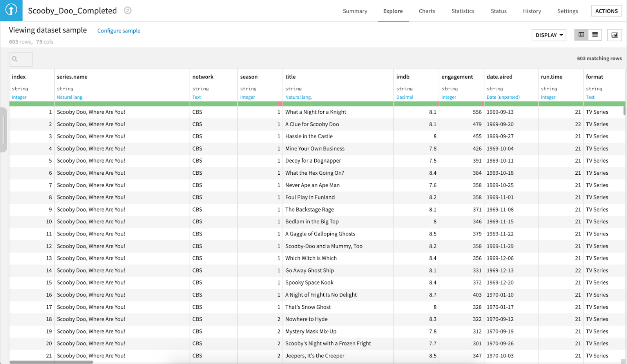
Task: Click the Integer meaning under season
Action: (247, 97)
